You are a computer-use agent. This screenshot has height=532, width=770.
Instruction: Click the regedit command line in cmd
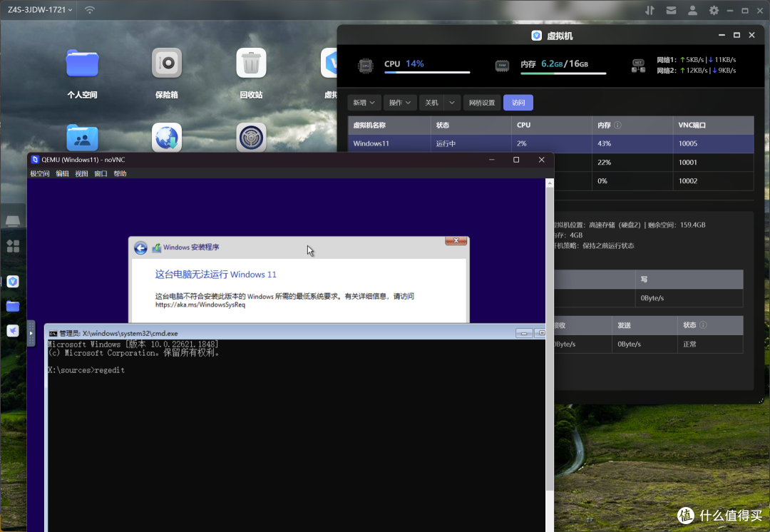click(x=86, y=370)
